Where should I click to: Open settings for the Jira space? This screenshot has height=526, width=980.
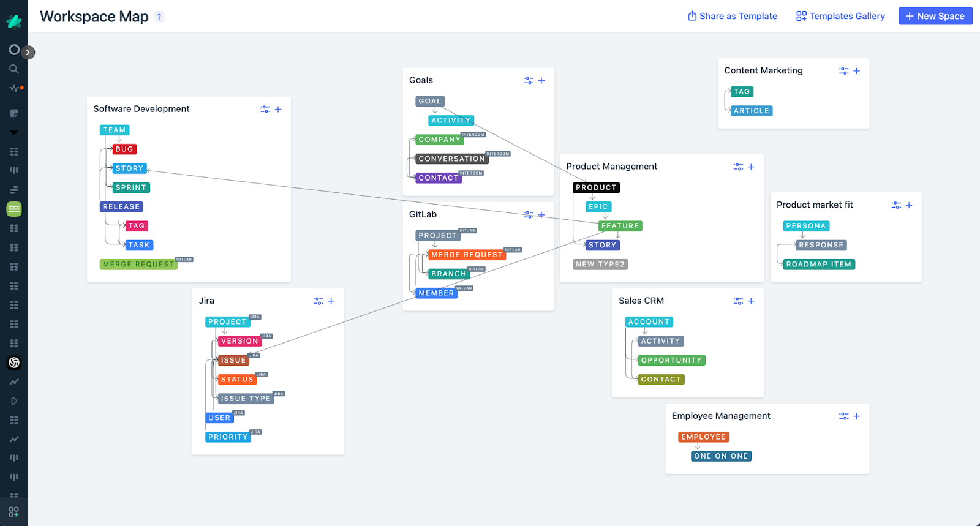coord(318,301)
